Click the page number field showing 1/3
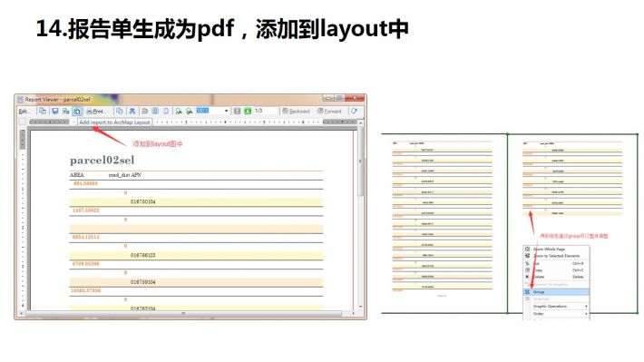 (x=265, y=111)
